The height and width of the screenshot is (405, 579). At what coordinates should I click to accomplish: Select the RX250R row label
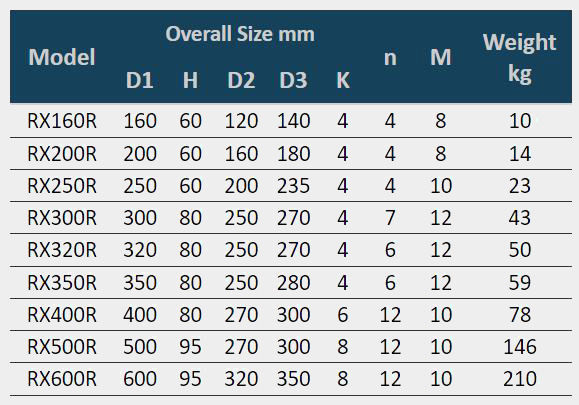(x=62, y=185)
